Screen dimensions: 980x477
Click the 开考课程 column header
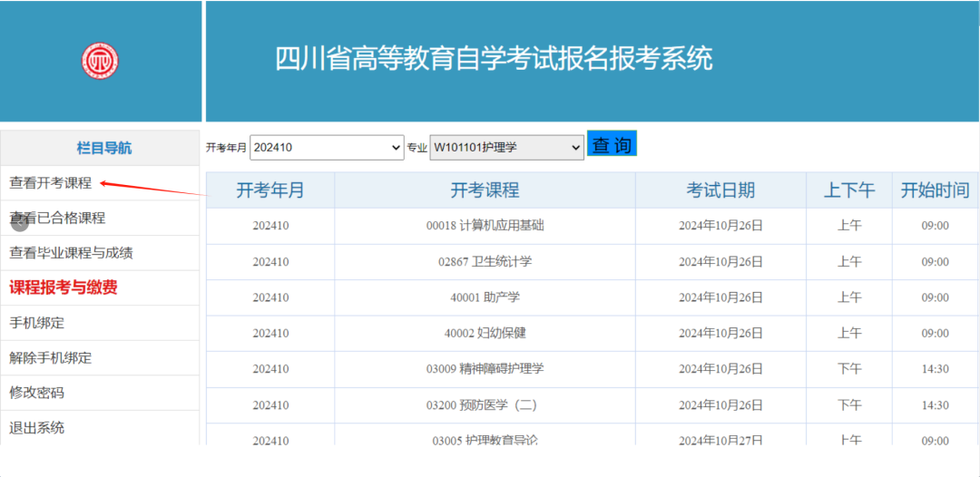click(485, 190)
